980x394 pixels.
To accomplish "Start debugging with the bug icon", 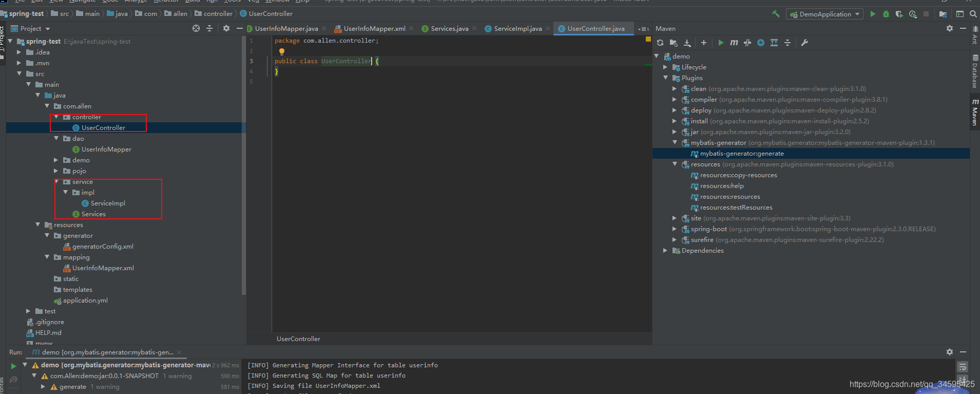I will click(x=886, y=14).
